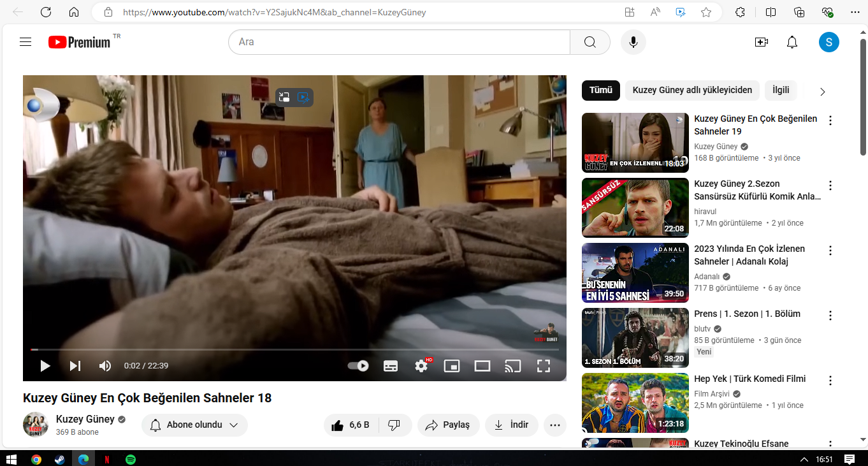This screenshot has height=466, width=868.
Task: Switch to miniplayer mode
Action: 452,366
